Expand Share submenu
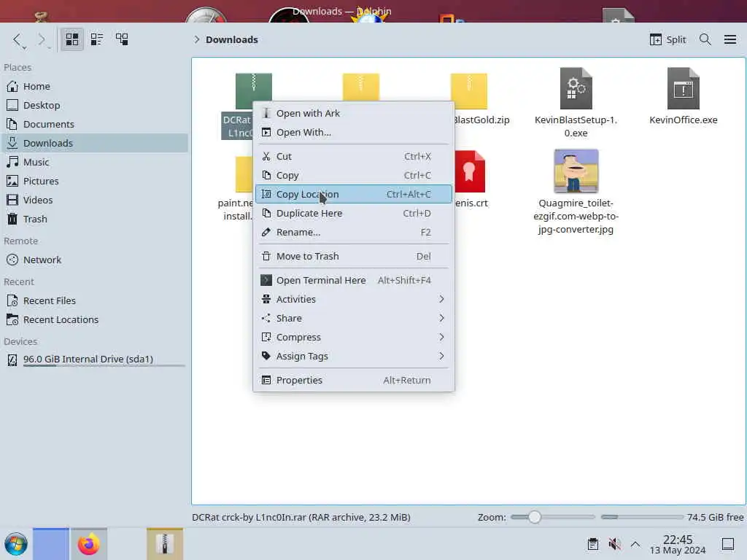Viewport: 747px width, 560px height. (354, 318)
